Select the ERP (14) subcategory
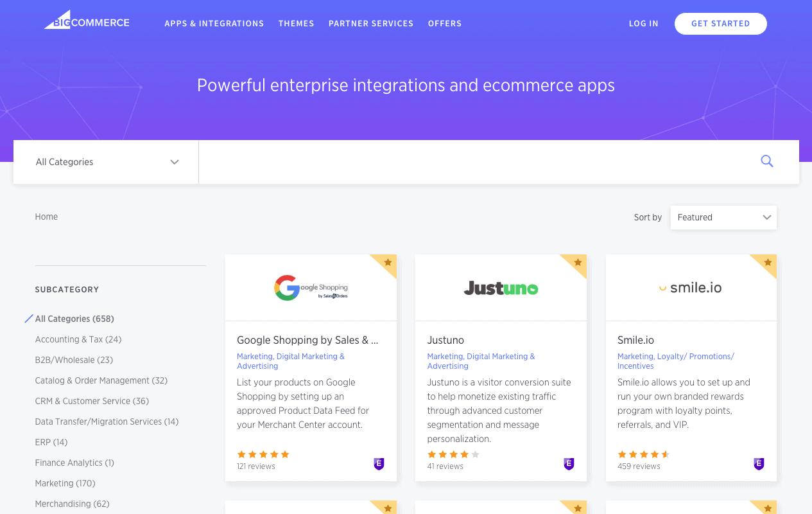The image size is (812, 514). pyautogui.click(x=51, y=442)
